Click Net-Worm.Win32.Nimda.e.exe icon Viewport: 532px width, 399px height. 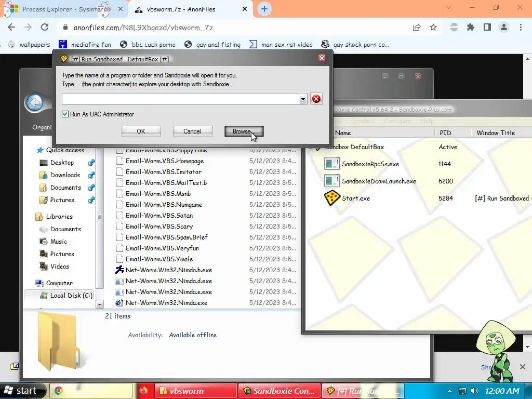[x=119, y=292]
